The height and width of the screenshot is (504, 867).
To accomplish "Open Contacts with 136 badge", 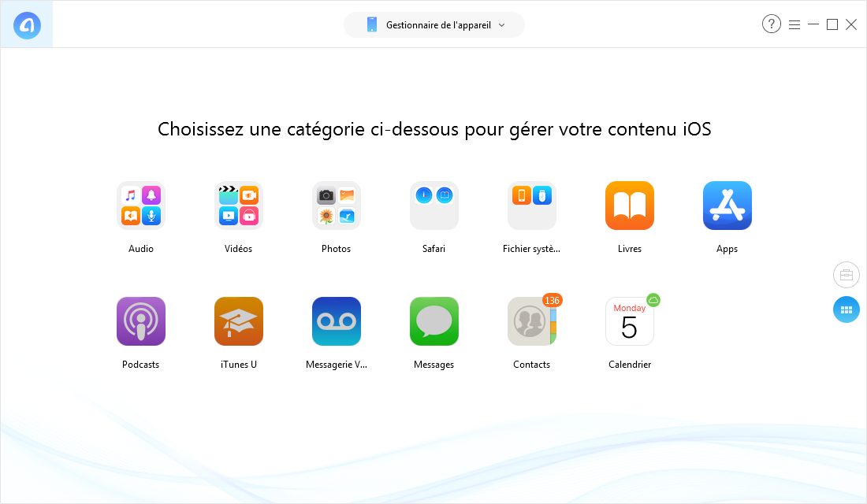I will tap(531, 321).
